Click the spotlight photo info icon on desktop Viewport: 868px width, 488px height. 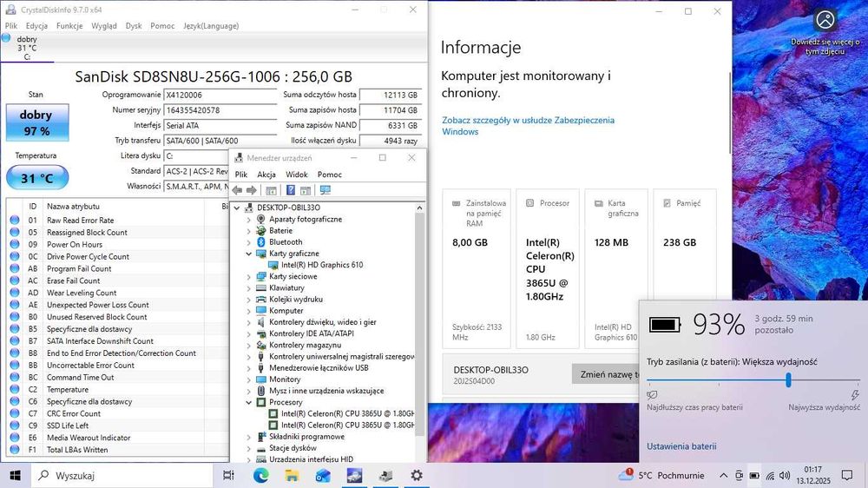(825, 20)
